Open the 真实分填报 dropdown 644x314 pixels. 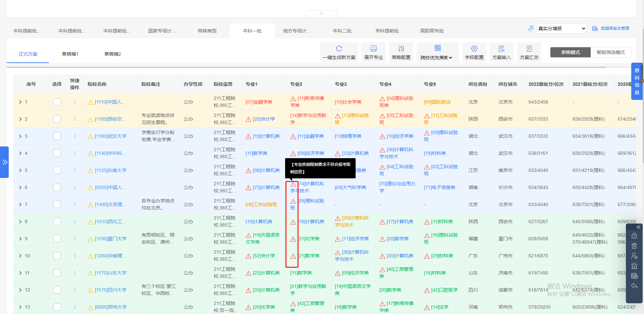(x=561, y=28)
